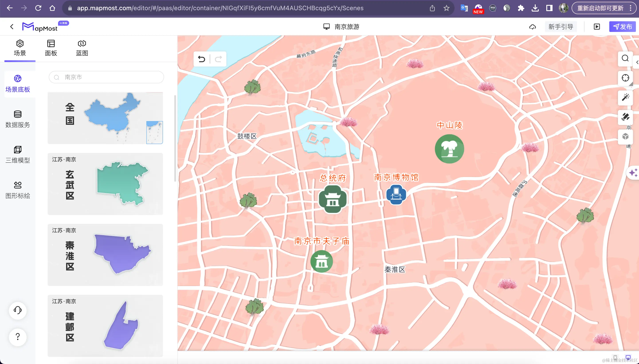
Task: Go back with the browser back arrow
Action: [10, 8]
